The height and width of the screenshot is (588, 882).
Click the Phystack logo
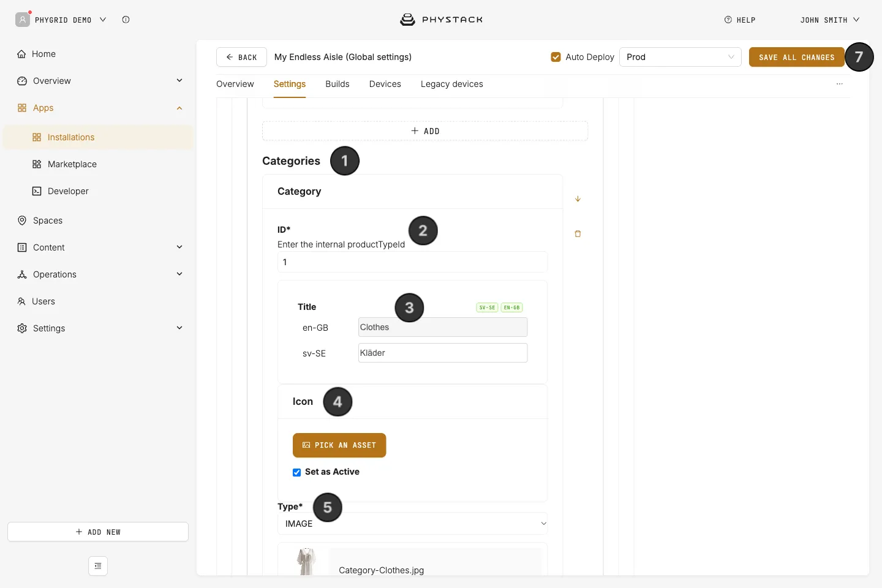point(441,20)
